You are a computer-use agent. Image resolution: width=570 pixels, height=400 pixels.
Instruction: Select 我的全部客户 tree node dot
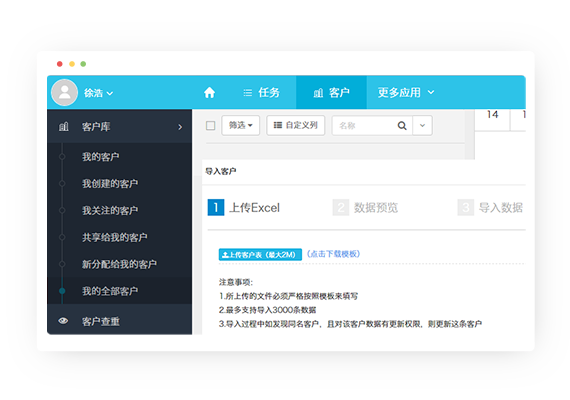point(62,291)
